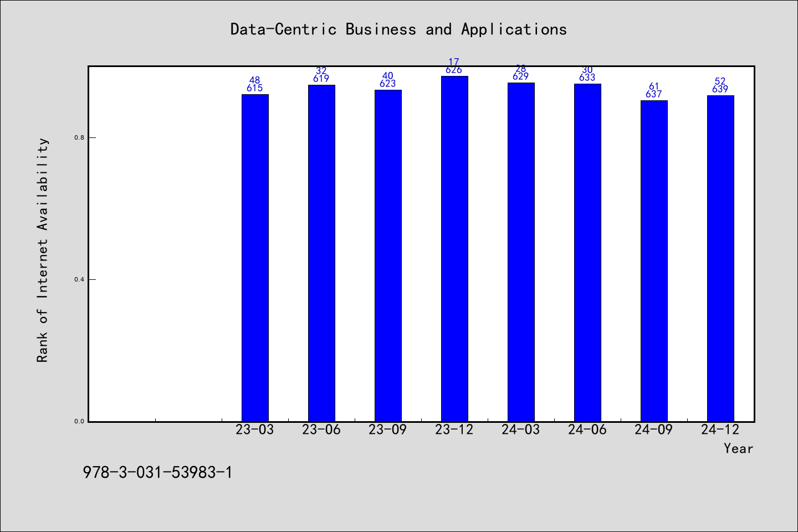Select the blue bar for 23-06
Viewport: 798px width, 532px height.
321,253
